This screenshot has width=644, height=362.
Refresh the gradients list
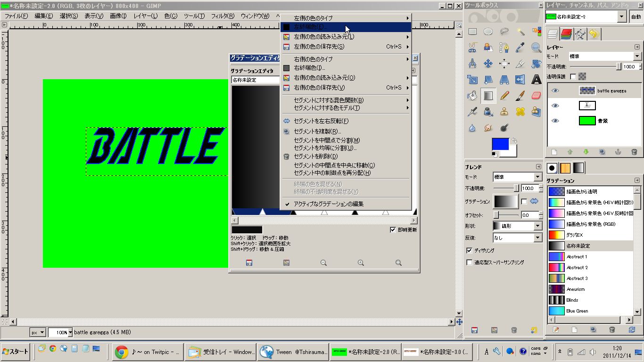tap(631, 329)
